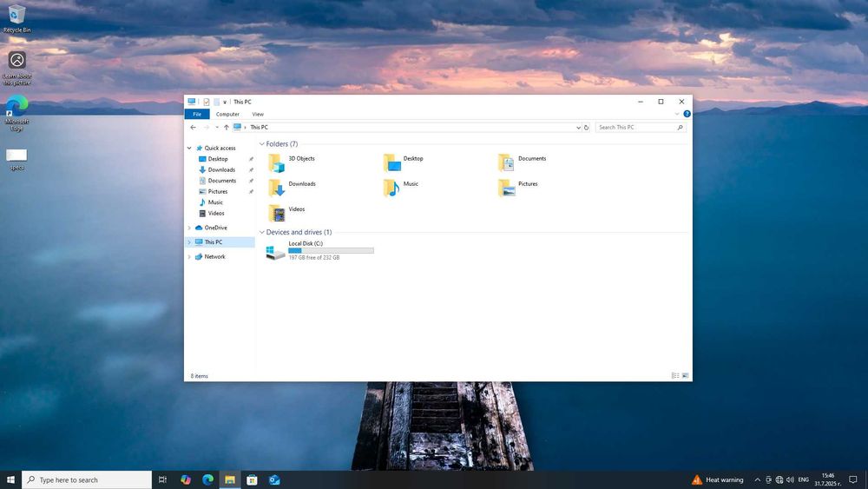
Task: Switch to details view layout icon
Action: 675,376
